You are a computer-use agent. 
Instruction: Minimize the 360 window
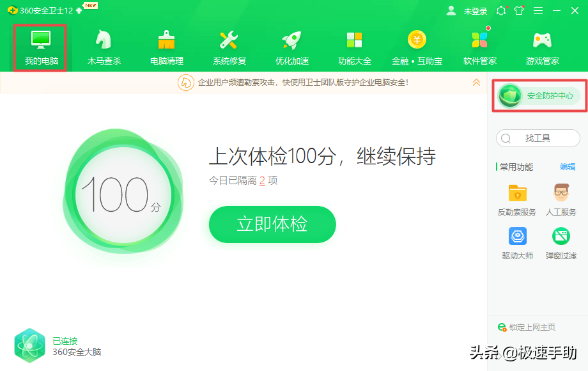[x=557, y=11]
